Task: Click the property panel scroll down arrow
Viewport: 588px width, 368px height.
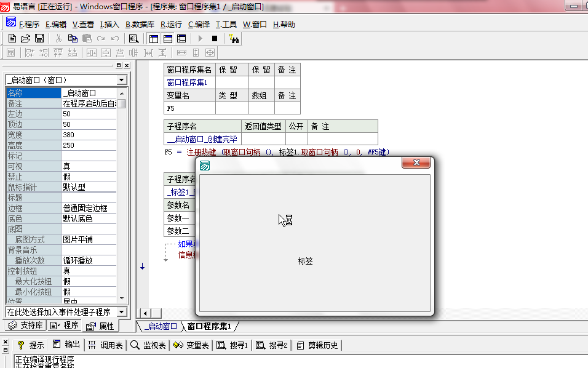Action: tap(122, 298)
